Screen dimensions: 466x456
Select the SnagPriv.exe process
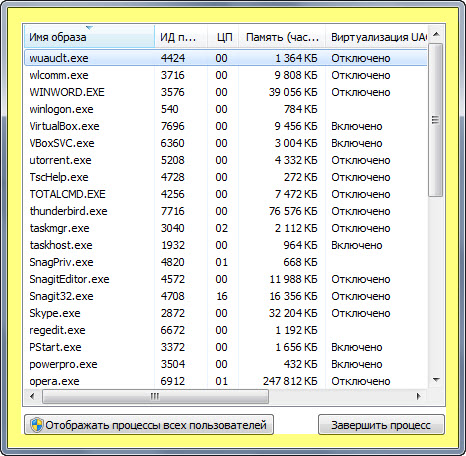226,262
